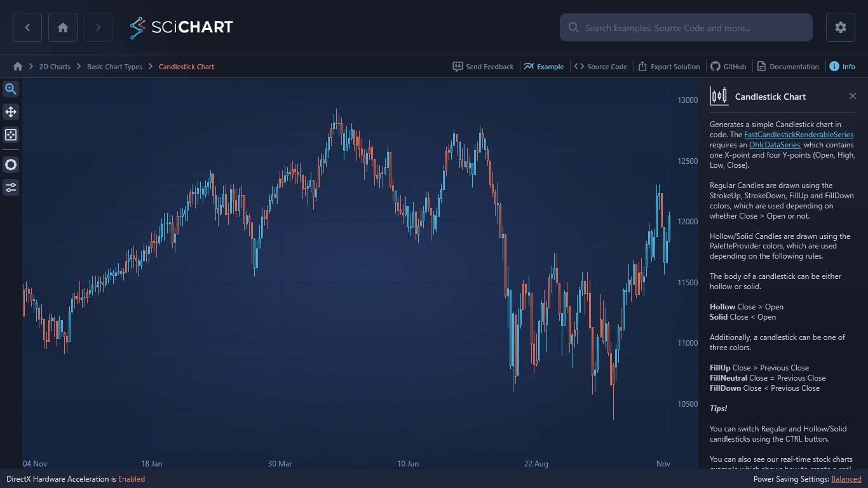
Task: Open the GitHub link
Action: click(x=728, y=67)
